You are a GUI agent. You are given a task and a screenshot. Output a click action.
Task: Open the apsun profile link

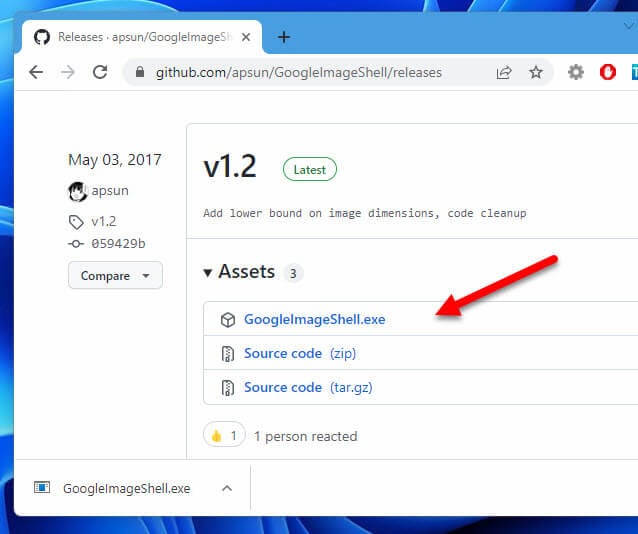point(110,190)
